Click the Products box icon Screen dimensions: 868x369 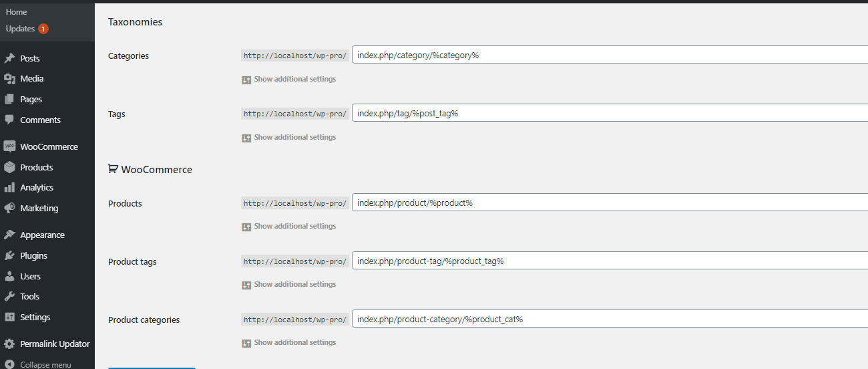(9, 168)
